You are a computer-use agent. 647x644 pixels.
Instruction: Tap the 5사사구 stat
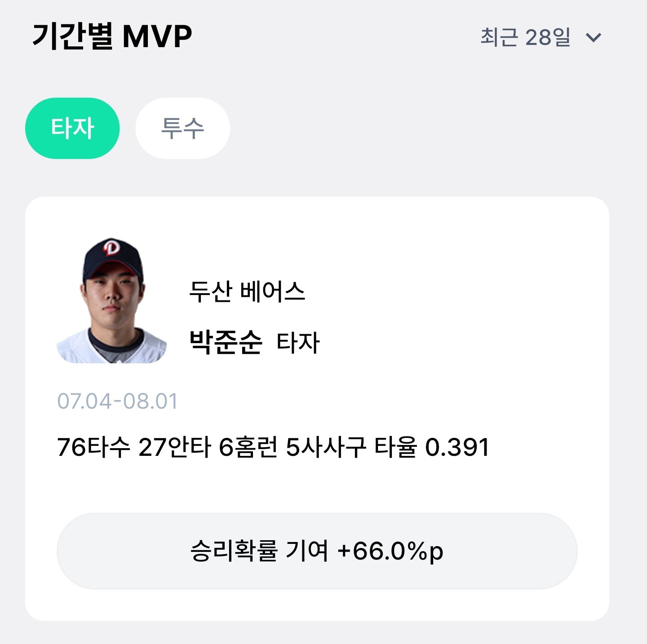(326, 447)
